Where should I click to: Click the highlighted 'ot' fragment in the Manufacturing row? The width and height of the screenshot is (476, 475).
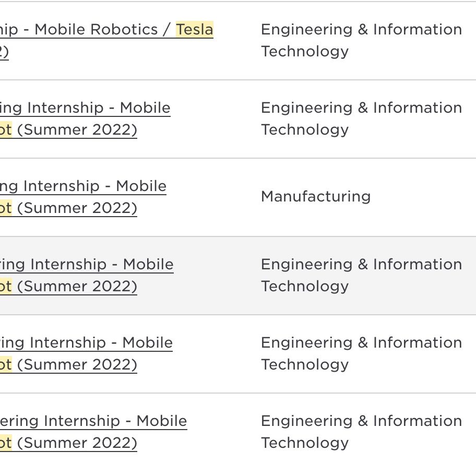[6, 208]
